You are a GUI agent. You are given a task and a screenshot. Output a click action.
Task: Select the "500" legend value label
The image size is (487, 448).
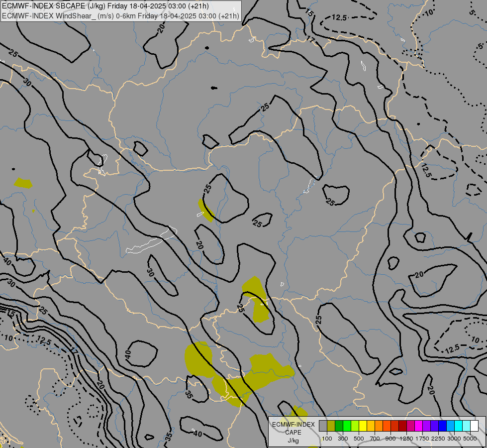[x=359, y=439]
